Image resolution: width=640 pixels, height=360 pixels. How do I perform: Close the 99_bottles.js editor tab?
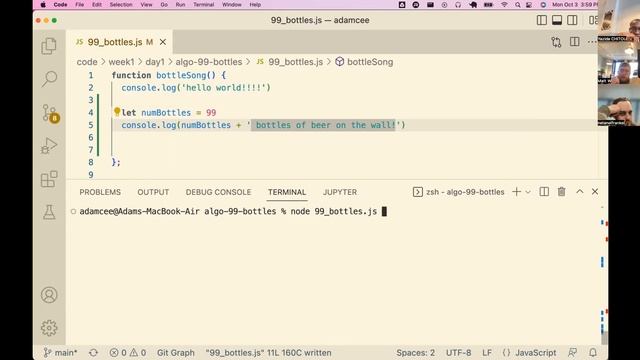(163, 42)
